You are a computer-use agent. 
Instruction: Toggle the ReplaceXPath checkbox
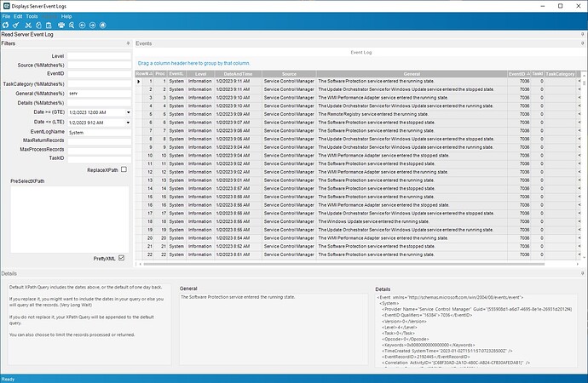(124, 169)
